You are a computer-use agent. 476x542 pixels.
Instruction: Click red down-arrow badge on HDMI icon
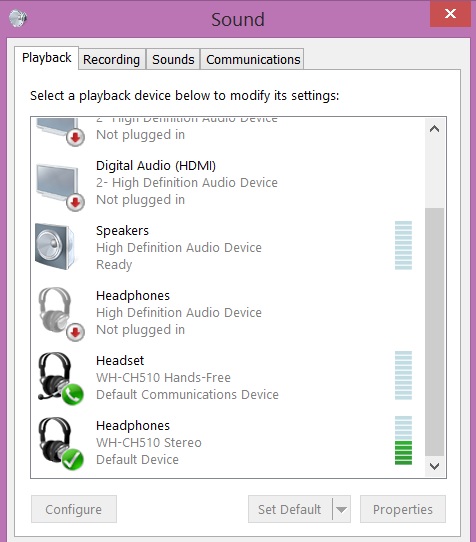pos(75,203)
